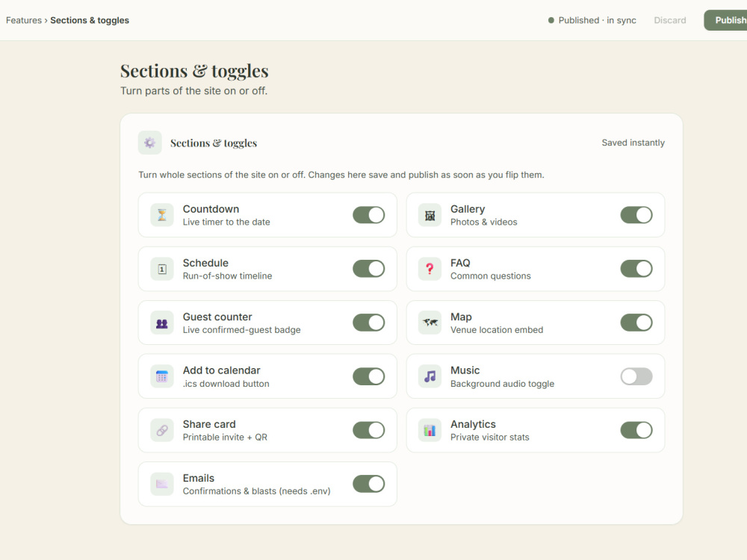The height and width of the screenshot is (560, 747).
Task: Click the Map world icon
Action: point(430,323)
